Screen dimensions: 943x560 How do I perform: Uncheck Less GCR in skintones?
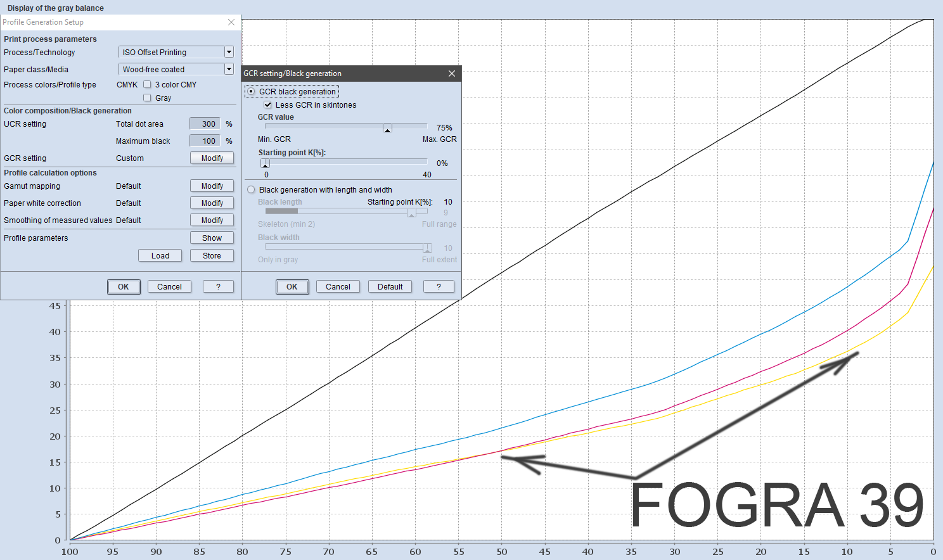268,105
